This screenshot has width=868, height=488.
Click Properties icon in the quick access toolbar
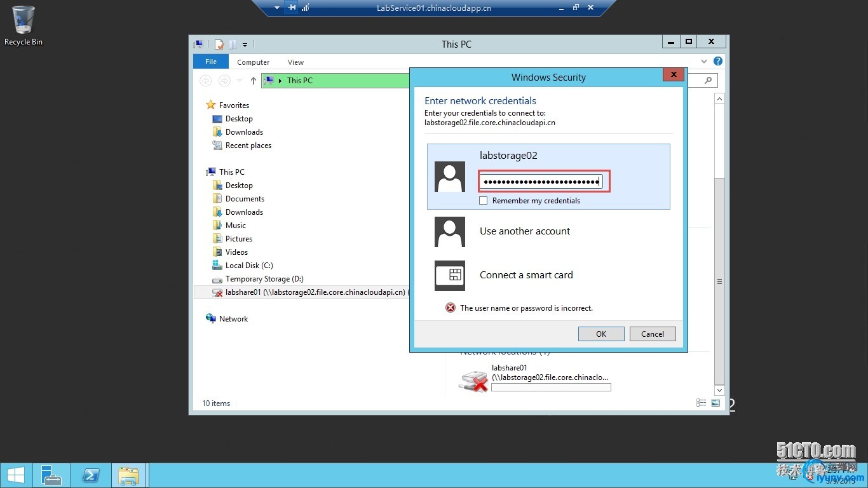click(219, 44)
